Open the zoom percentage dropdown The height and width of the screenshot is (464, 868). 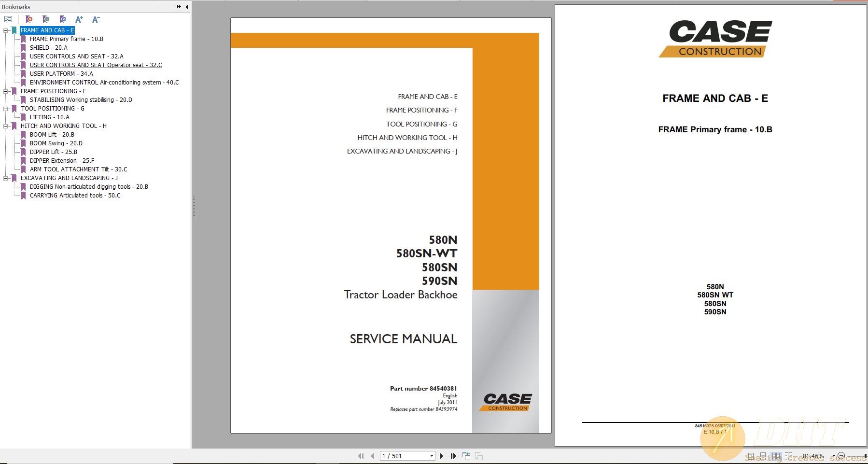(834, 456)
